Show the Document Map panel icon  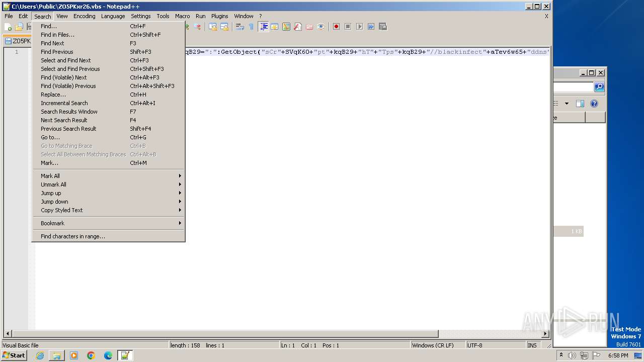pos(286,27)
